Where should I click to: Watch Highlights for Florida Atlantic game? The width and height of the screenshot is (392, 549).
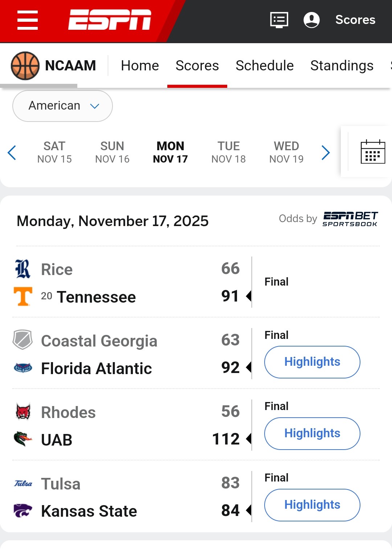pyautogui.click(x=312, y=362)
